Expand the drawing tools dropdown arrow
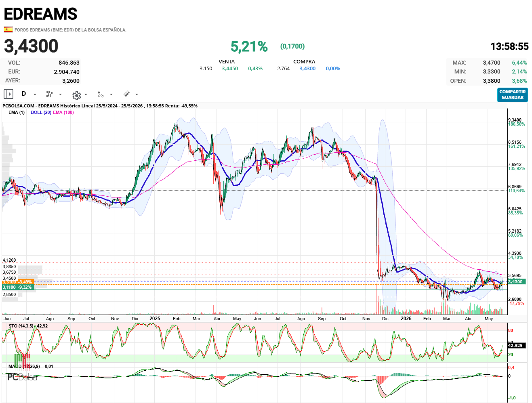Screen dimensions: 532x403 pos(137,94)
